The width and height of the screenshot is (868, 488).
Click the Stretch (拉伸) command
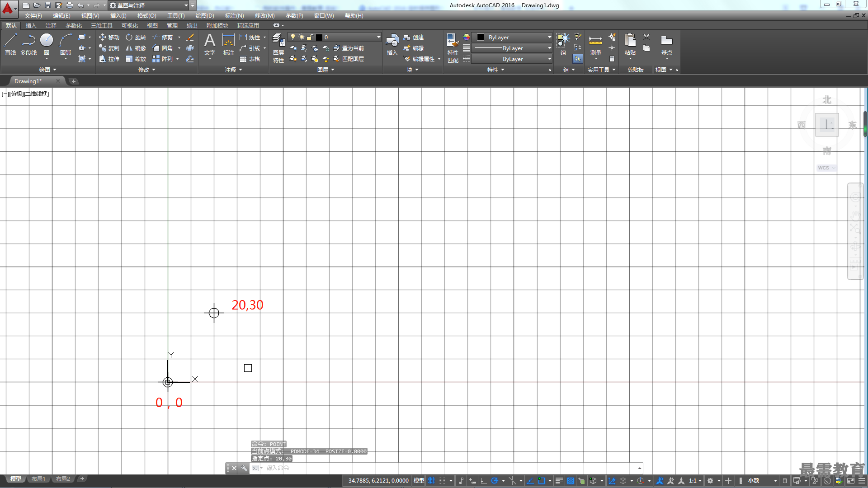pos(109,59)
